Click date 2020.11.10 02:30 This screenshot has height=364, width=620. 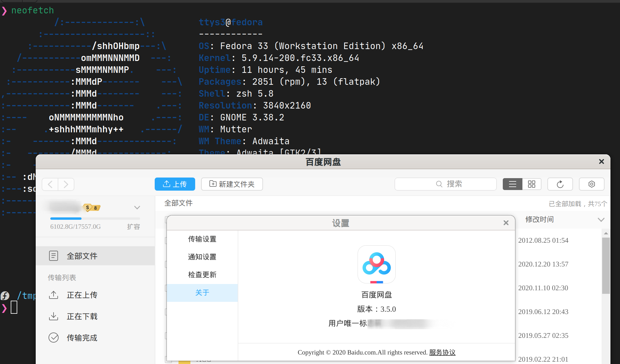[x=543, y=288]
